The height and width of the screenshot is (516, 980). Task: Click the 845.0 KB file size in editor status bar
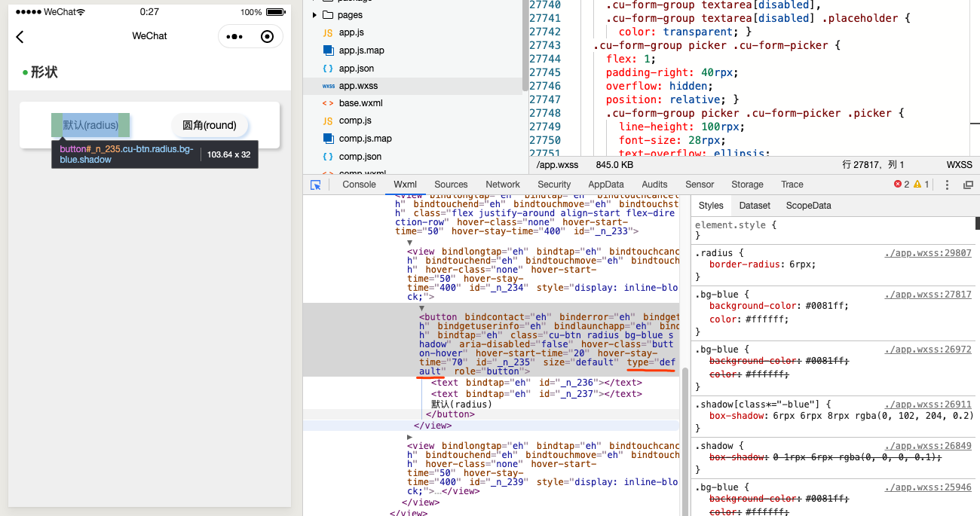(x=614, y=165)
